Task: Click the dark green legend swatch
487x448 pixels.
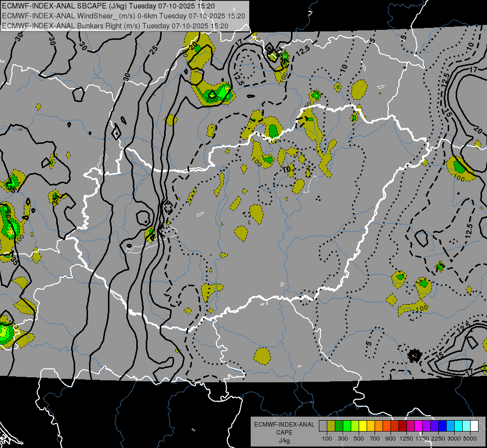Action: (339, 426)
